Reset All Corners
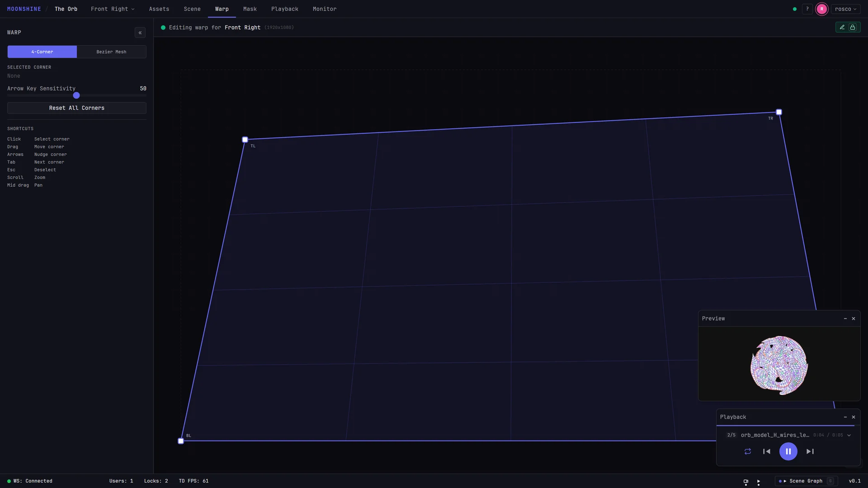Image resolution: width=868 pixels, height=488 pixels. click(x=77, y=108)
